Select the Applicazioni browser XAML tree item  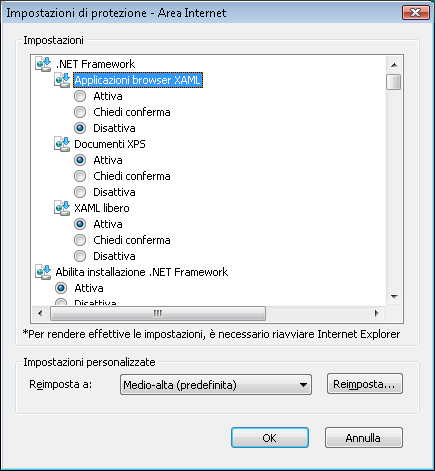138,80
